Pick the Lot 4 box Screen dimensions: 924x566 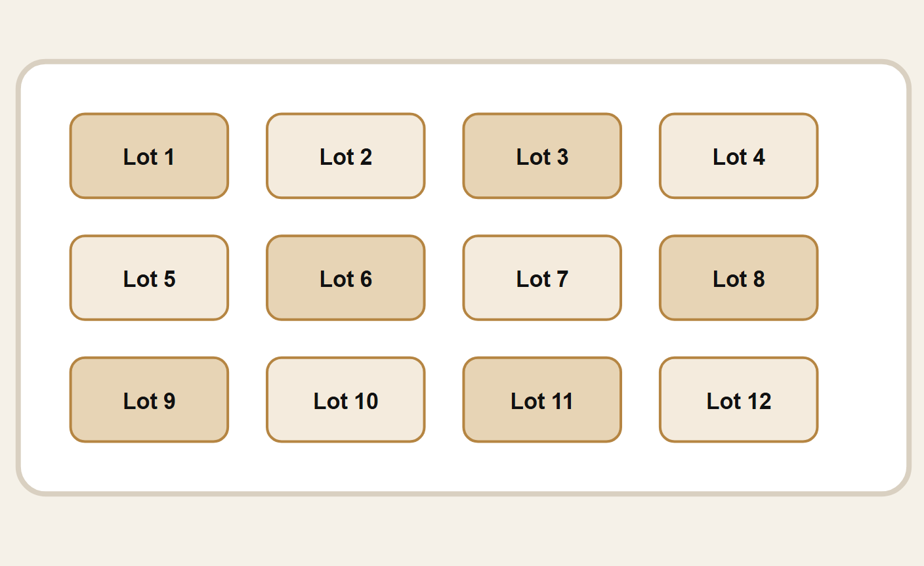(739, 156)
